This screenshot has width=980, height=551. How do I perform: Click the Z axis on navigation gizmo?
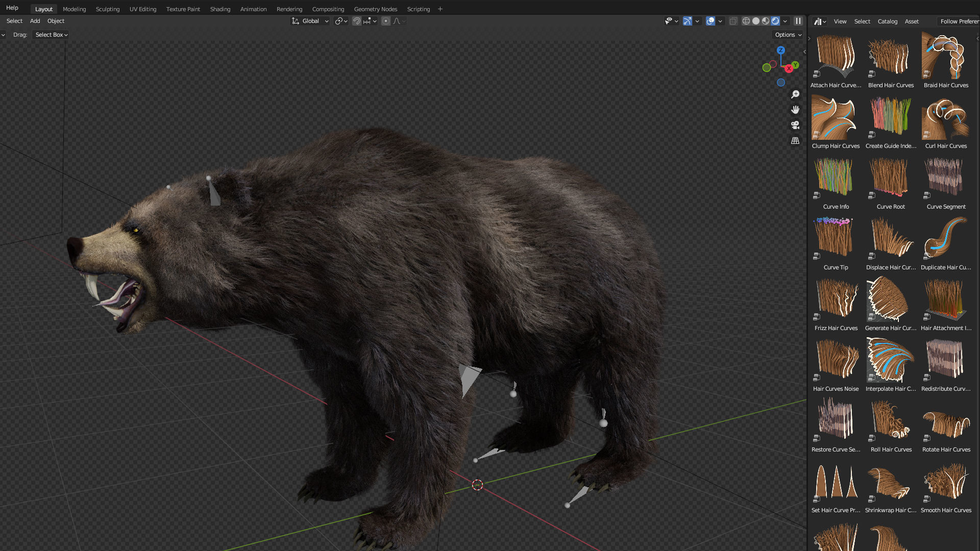pyautogui.click(x=780, y=50)
